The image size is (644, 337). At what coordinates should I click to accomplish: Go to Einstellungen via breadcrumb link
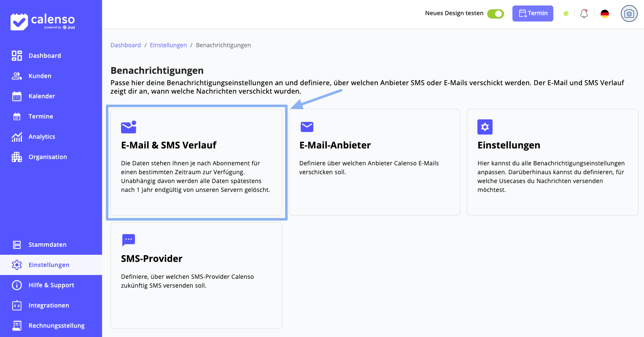coord(168,45)
